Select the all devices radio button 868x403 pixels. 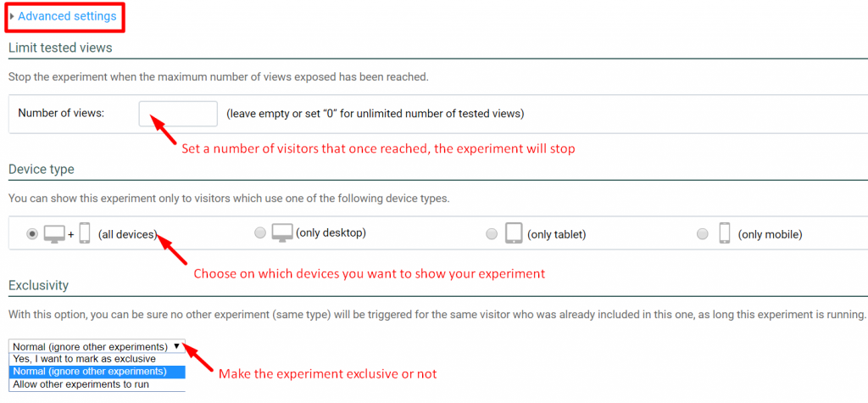pyautogui.click(x=32, y=234)
